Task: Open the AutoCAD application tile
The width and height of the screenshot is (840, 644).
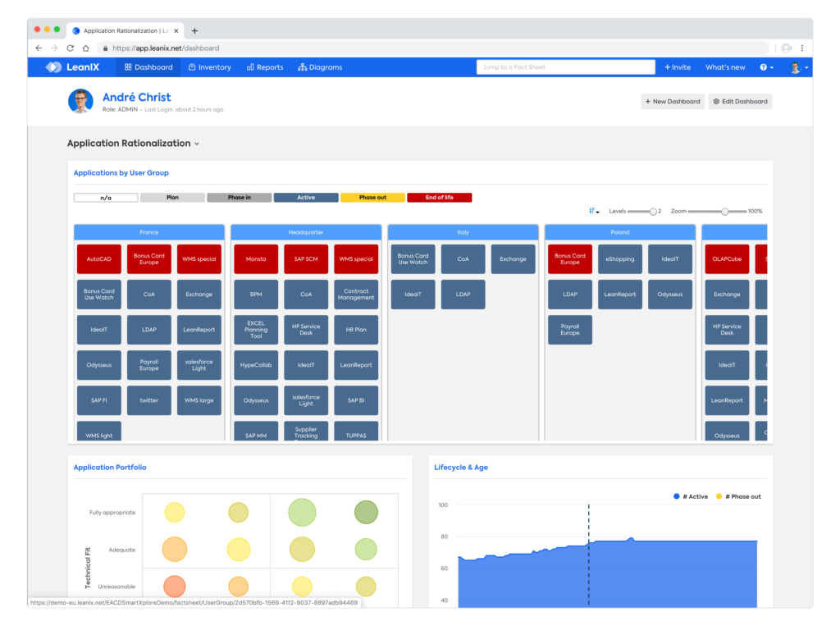Action: coord(99,258)
